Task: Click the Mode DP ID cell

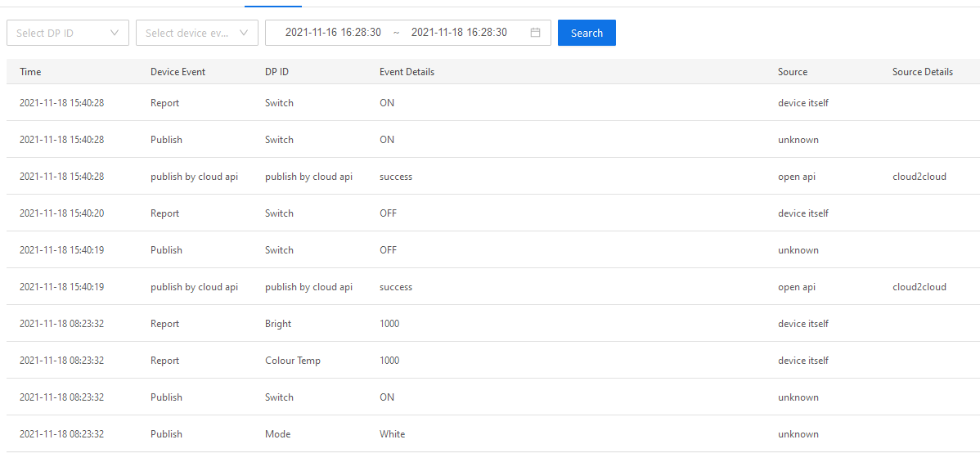Action: (x=277, y=434)
